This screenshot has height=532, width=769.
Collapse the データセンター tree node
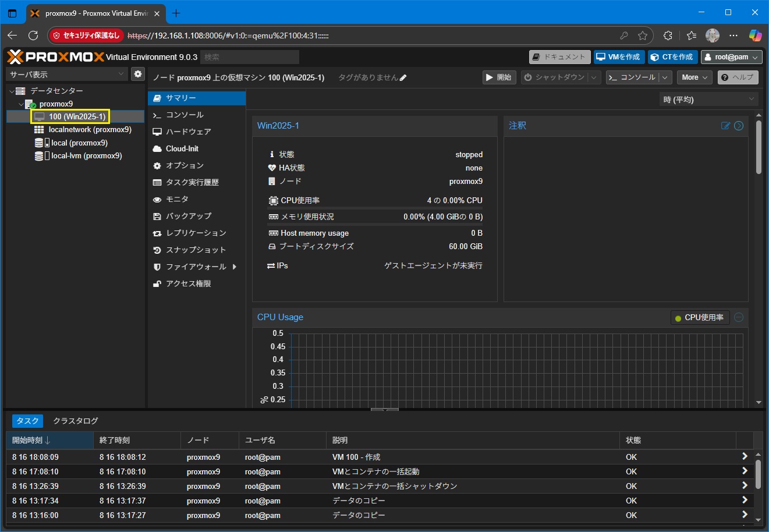tap(12, 91)
